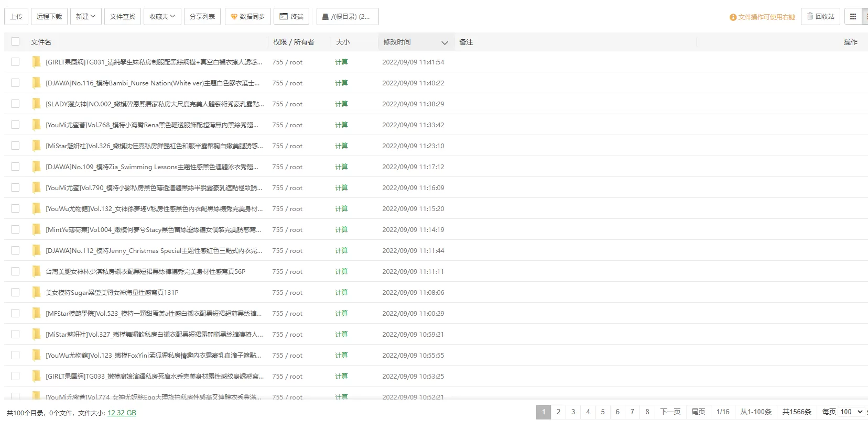Sort by 修改时间 column header

(x=397, y=42)
